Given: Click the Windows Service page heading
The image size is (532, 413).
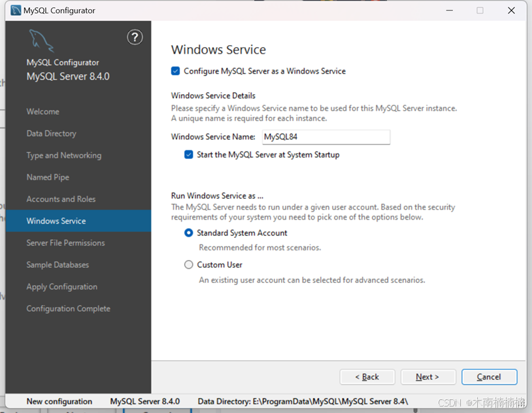Looking at the screenshot, I should point(218,50).
